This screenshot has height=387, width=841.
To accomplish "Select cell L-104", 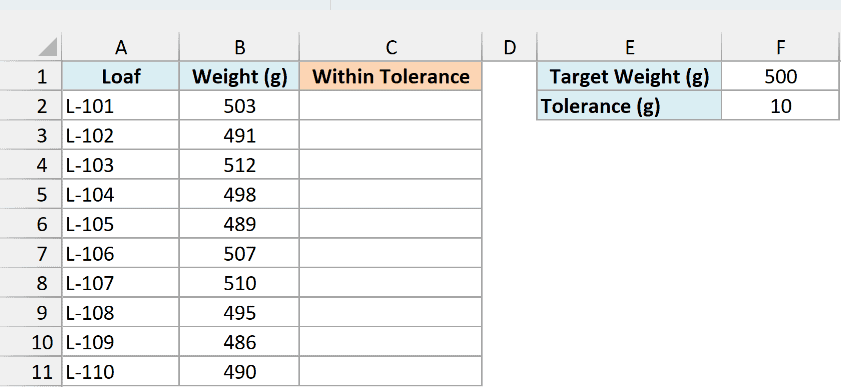I will pyautogui.click(x=121, y=194).
